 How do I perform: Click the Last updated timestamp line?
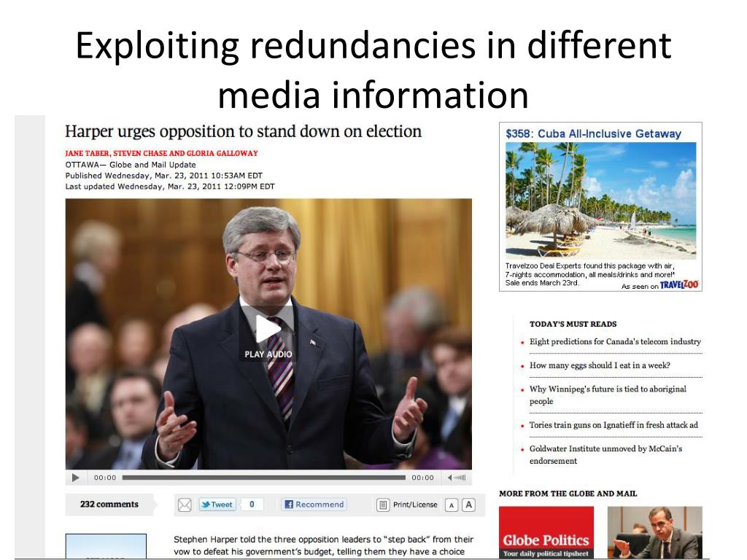click(170, 187)
